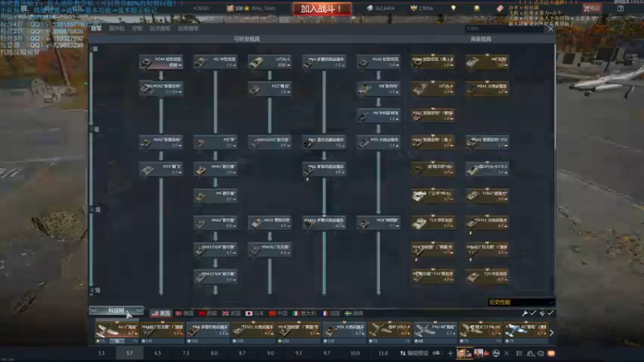Select the LVT(A)-1 vehicle card

click(x=270, y=62)
